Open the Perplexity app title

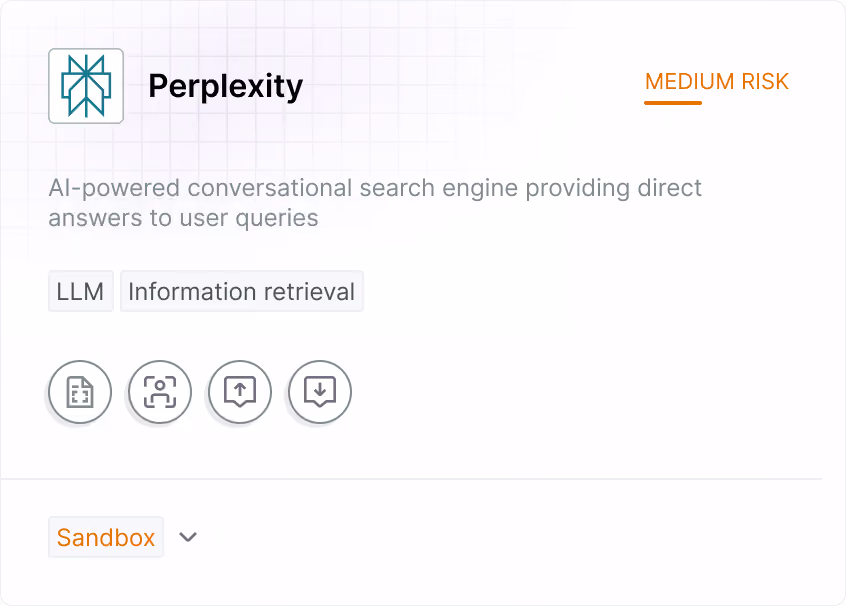(x=226, y=86)
